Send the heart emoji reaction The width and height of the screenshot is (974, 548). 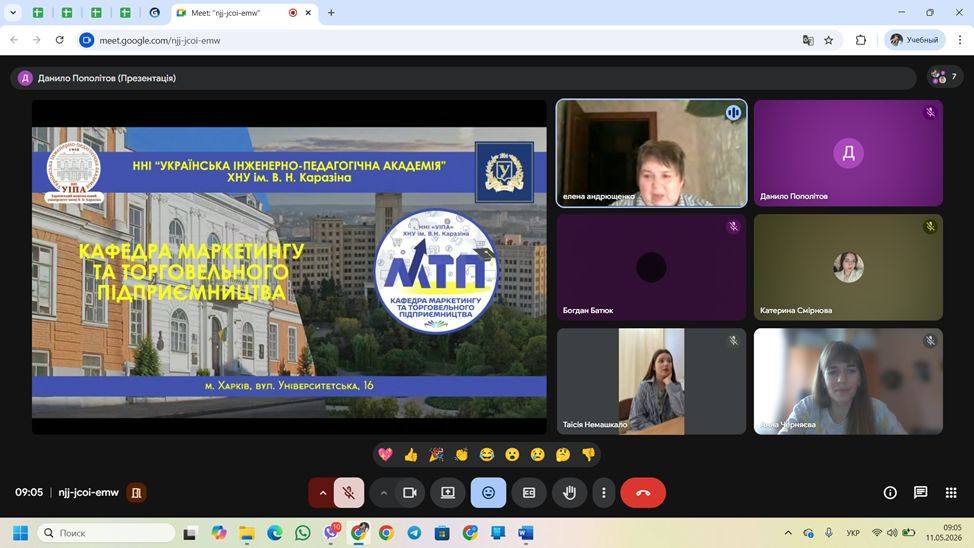385,455
